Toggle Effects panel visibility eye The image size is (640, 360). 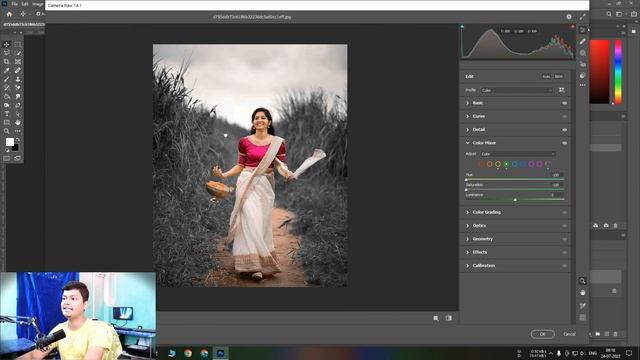coord(564,253)
